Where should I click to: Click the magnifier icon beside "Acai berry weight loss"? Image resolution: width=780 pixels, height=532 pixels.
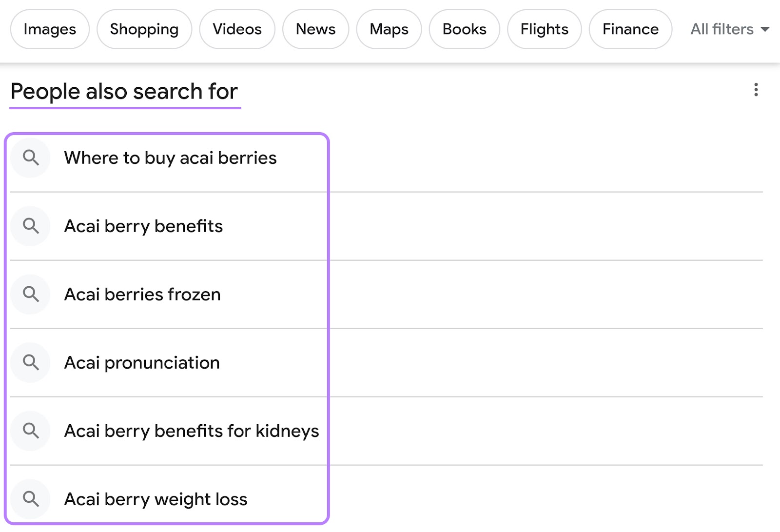click(x=30, y=499)
